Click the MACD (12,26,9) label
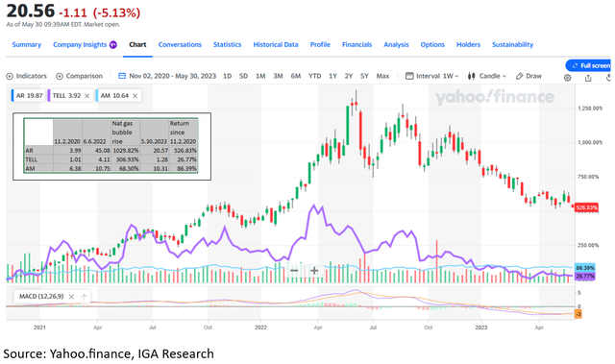 41,296
